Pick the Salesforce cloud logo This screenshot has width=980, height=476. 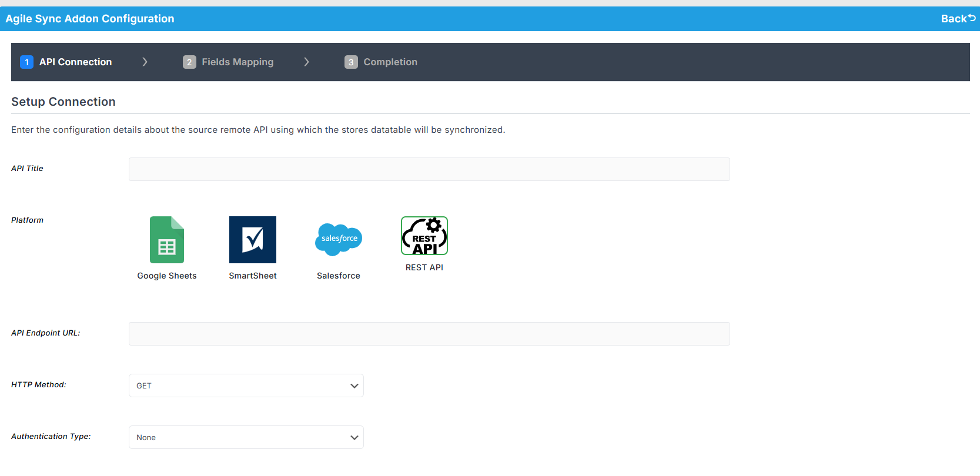pos(339,239)
